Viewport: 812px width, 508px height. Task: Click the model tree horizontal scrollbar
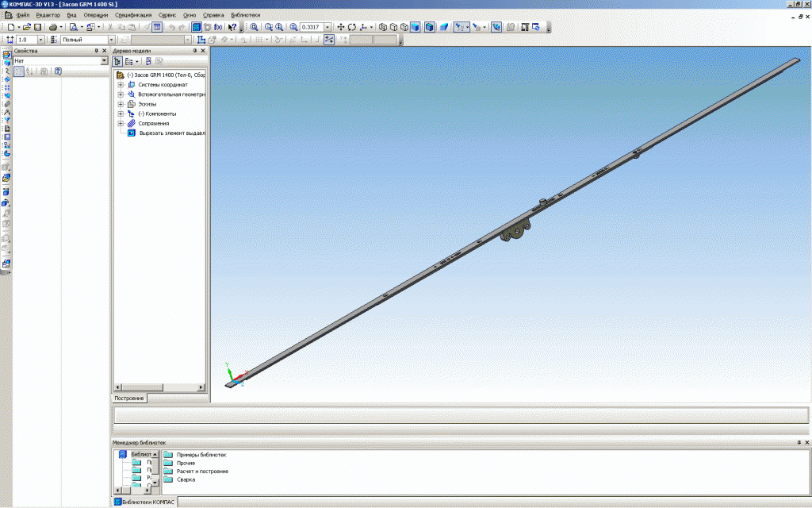pyautogui.click(x=159, y=387)
